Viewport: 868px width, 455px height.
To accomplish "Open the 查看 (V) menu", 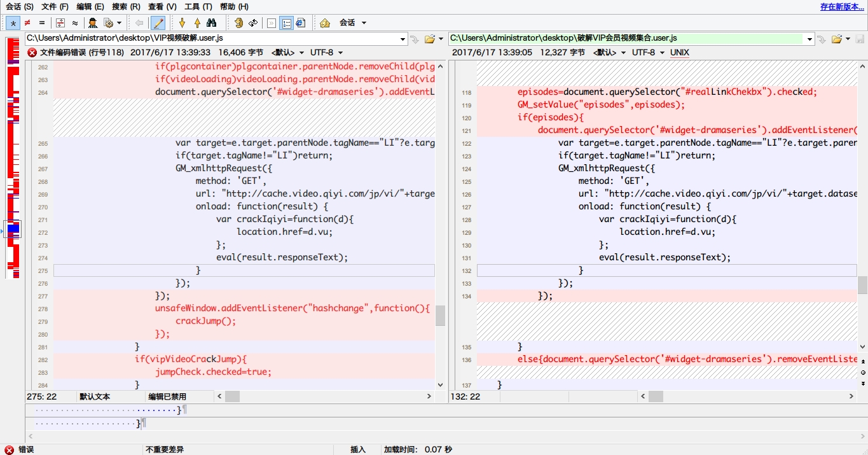I will point(162,6).
